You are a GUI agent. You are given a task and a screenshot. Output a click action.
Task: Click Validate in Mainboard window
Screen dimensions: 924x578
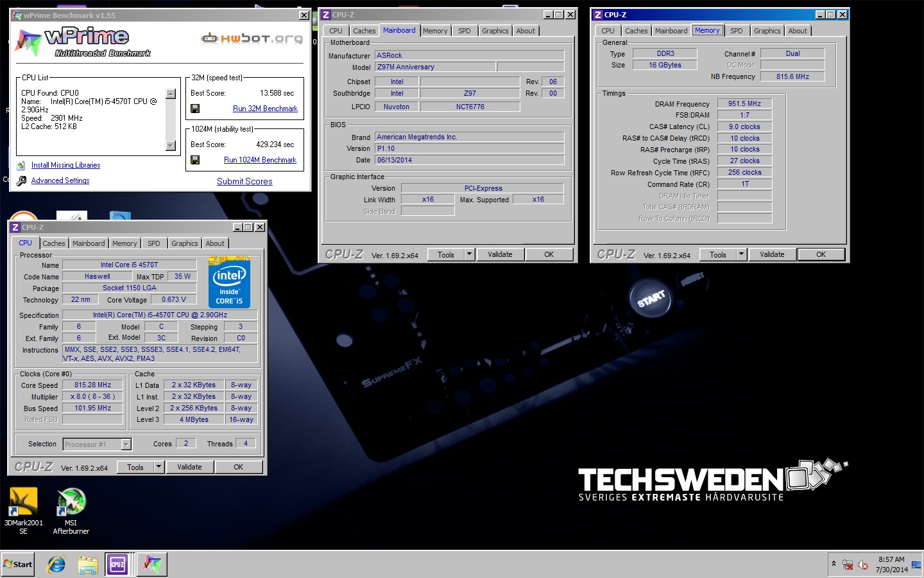pyautogui.click(x=500, y=255)
